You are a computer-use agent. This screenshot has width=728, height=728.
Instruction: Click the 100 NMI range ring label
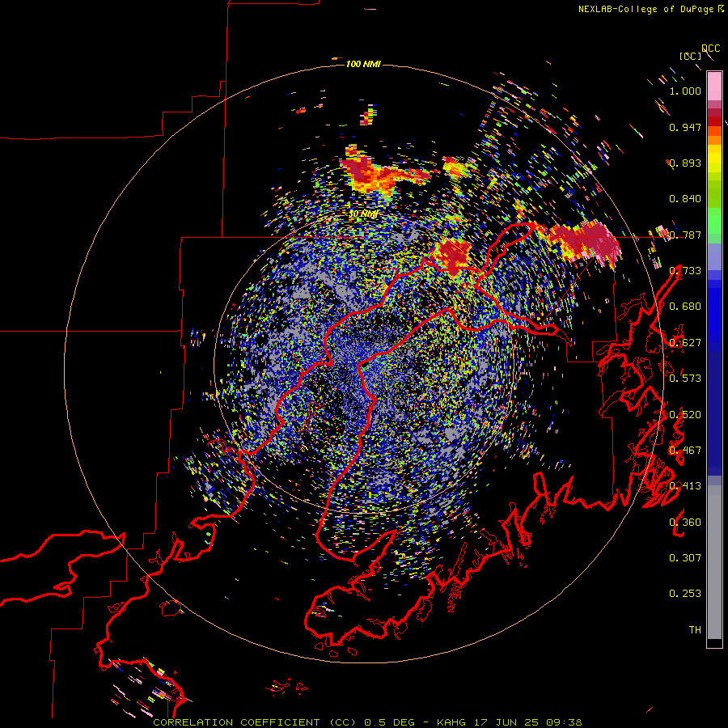pos(363,64)
